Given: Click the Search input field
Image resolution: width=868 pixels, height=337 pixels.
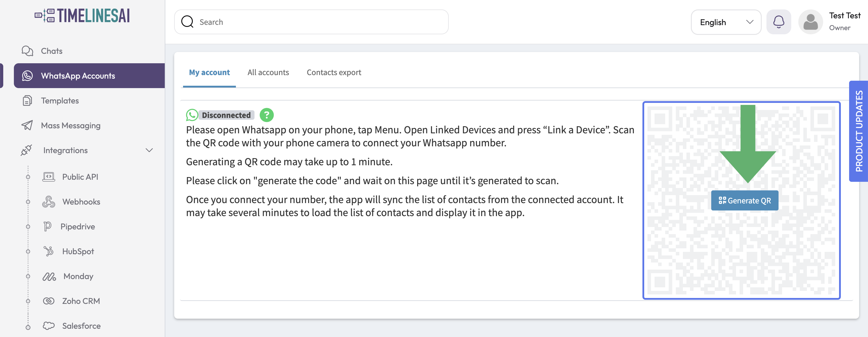Looking at the screenshot, I should [x=311, y=22].
